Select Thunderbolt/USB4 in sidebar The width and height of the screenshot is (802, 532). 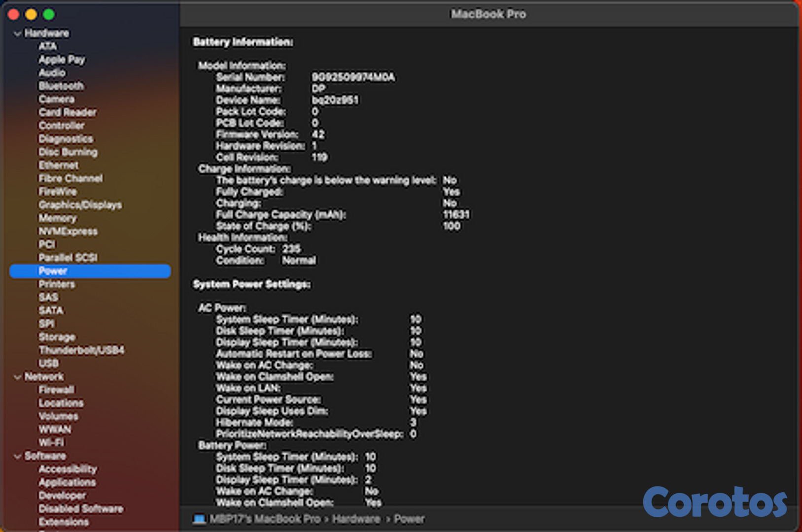pos(81,350)
